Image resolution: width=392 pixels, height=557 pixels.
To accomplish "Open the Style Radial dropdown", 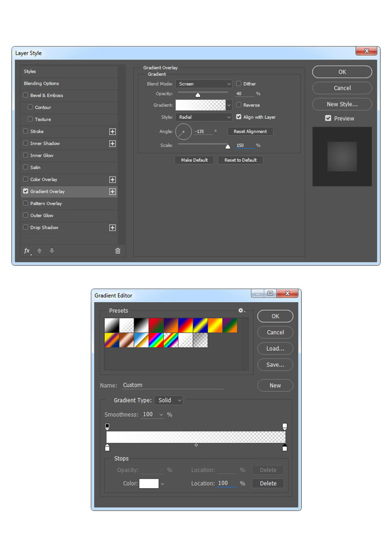I will coord(204,117).
